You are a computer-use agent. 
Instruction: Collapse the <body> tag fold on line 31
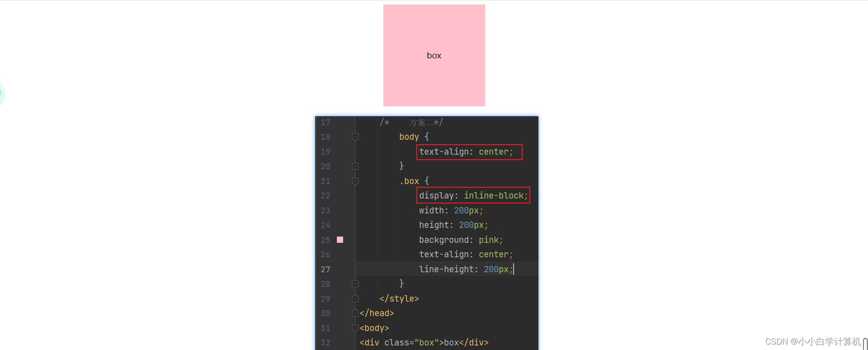355,328
